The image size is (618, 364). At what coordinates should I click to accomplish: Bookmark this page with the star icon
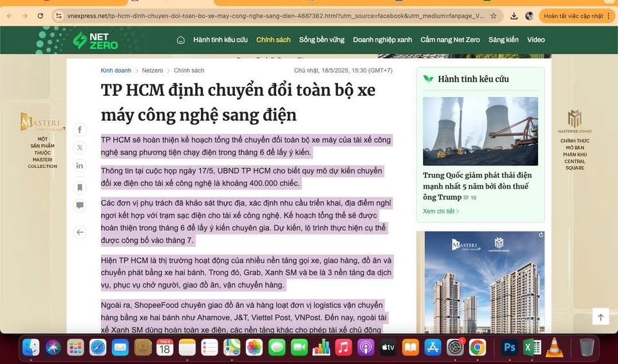click(493, 15)
